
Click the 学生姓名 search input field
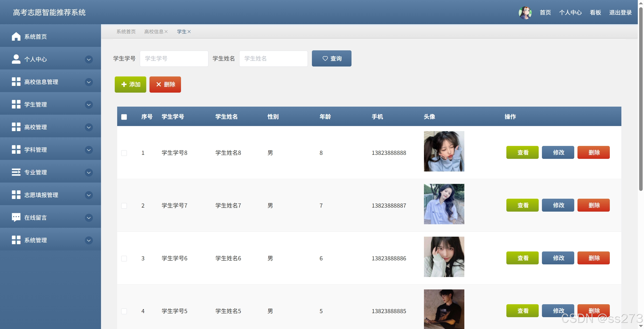tap(273, 59)
